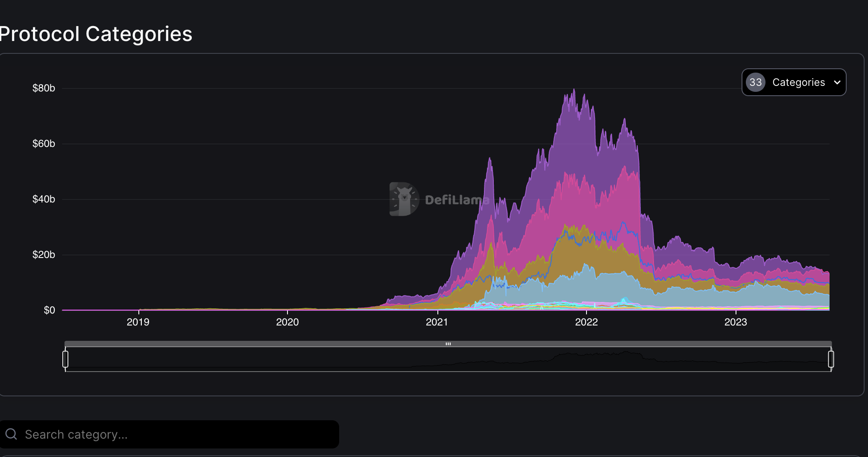Click the Protocol Categories heading
The width and height of the screenshot is (868, 457).
click(96, 34)
